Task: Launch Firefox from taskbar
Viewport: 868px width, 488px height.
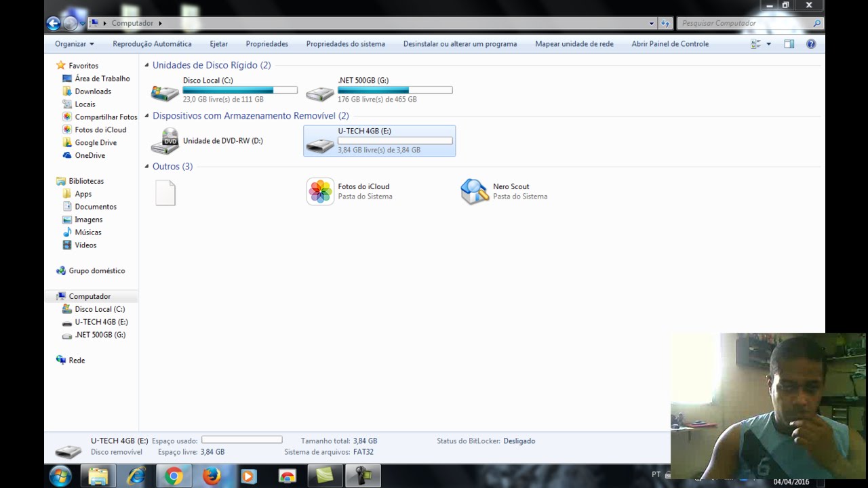Action: (212, 476)
